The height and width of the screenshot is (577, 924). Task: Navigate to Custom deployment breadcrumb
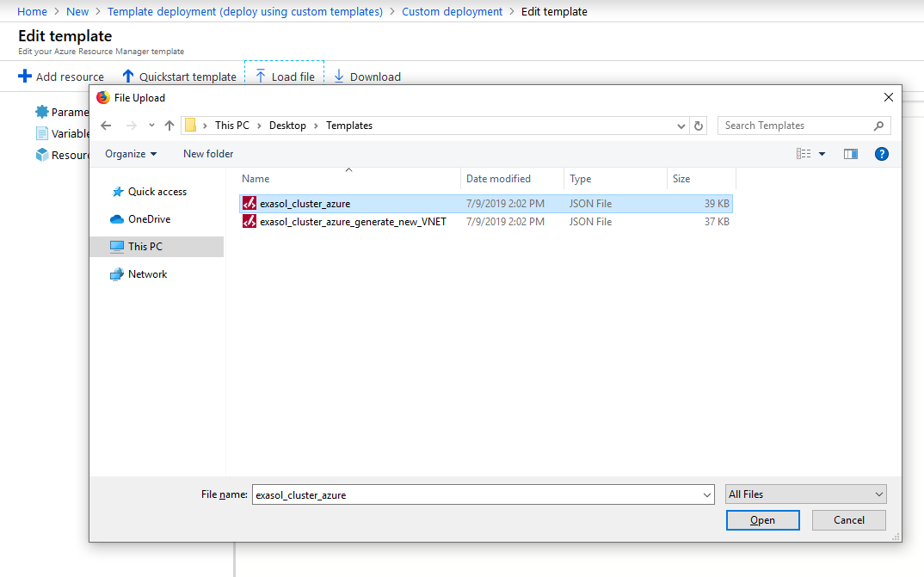(452, 12)
